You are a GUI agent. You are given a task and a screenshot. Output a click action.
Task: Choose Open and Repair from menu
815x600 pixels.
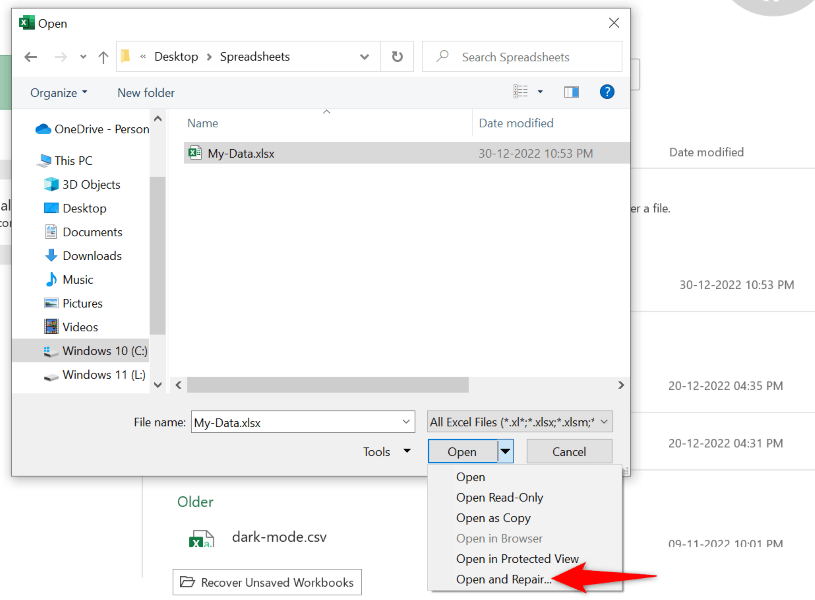tap(503, 580)
